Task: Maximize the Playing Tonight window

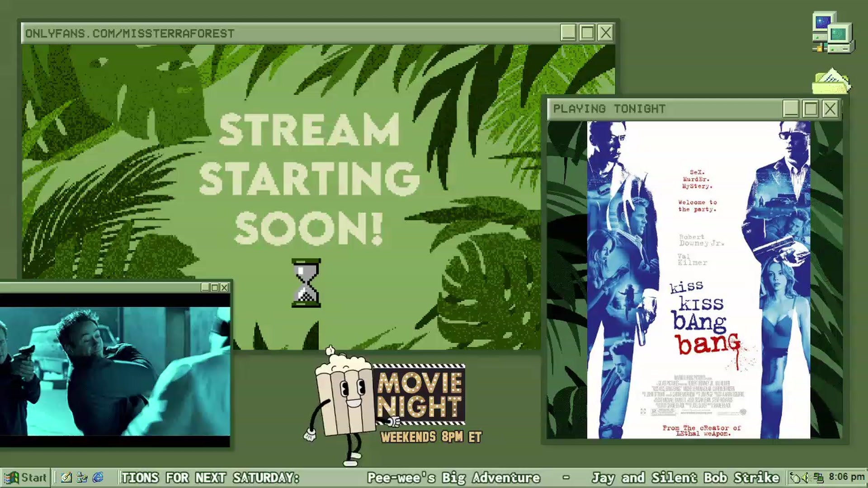Action: point(811,109)
